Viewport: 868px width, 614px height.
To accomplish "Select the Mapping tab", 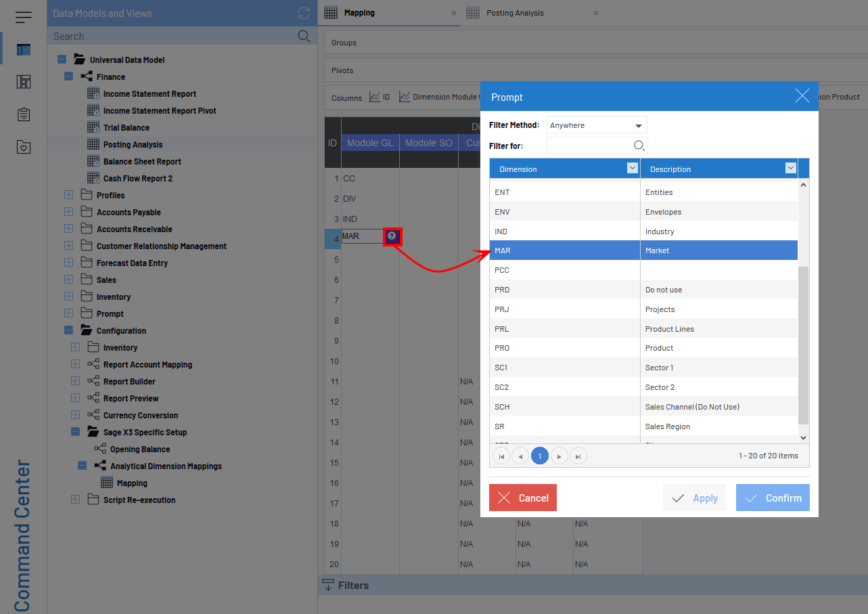I will coord(359,13).
